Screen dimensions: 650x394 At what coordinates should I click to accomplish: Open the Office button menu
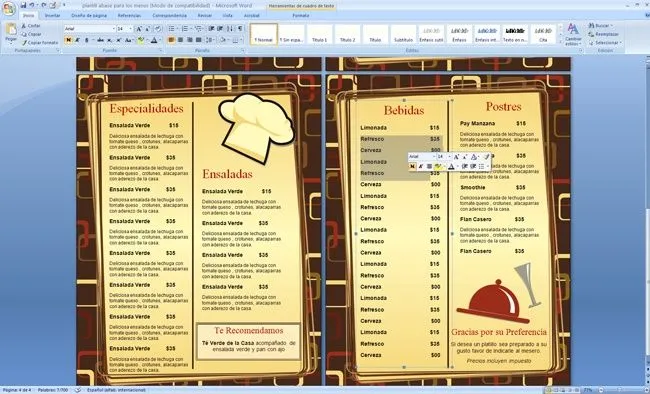click(x=8, y=7)
